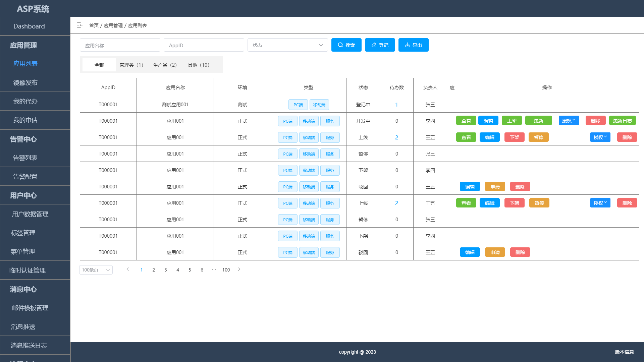Screen dimensions: 644x362
Task: Open Dashboard in the sidebar
Action: click(35, 26)
